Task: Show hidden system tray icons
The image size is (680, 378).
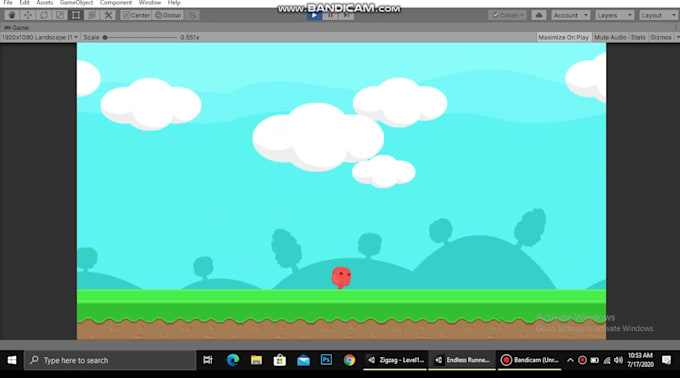Action: click(570, 360)
